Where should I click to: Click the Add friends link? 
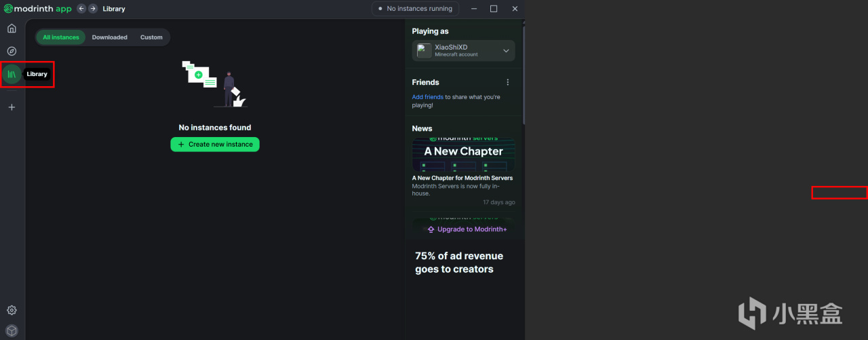(x=427, y=97)
